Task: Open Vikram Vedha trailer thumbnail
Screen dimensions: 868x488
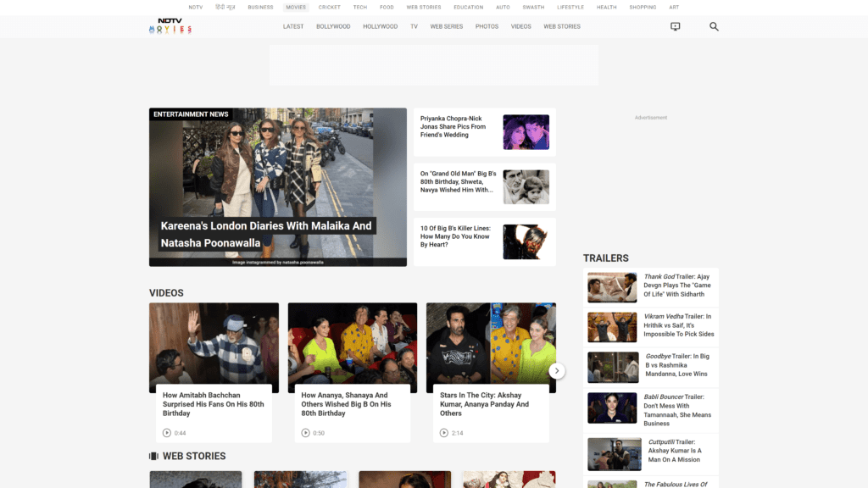Action: 612,327
